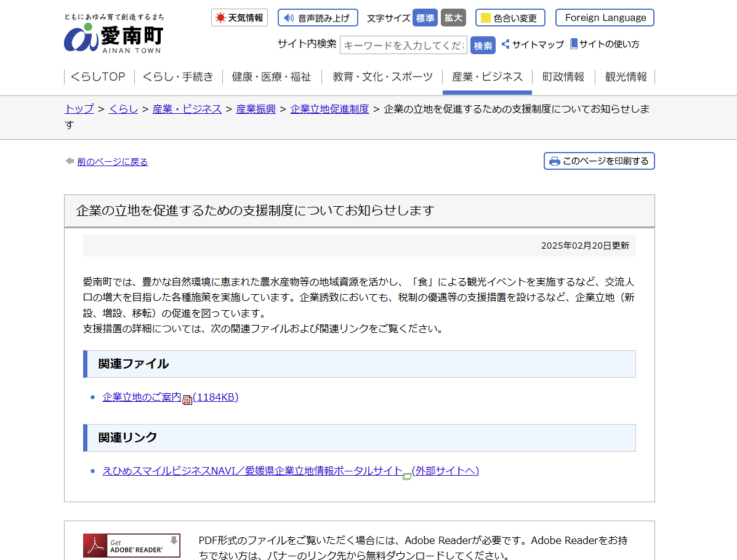Screen dimensions: 737x560
Task: Open 企業立地のご案内 PDF link
Action: coord(170,398)
